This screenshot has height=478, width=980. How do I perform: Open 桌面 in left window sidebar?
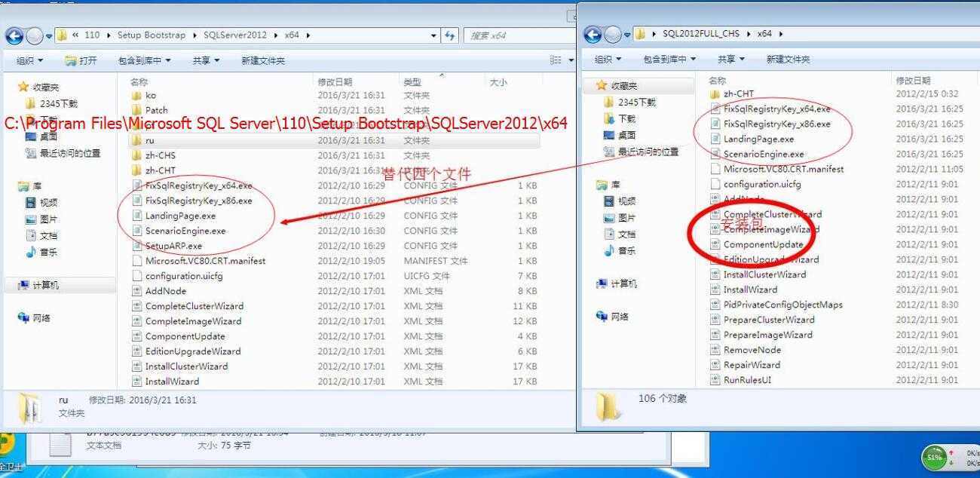point(41,136)
